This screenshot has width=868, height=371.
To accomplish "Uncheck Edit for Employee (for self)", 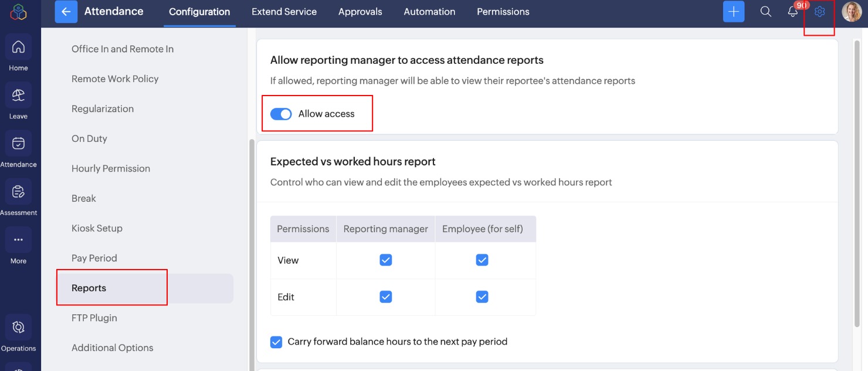I will tap(482, 297).
